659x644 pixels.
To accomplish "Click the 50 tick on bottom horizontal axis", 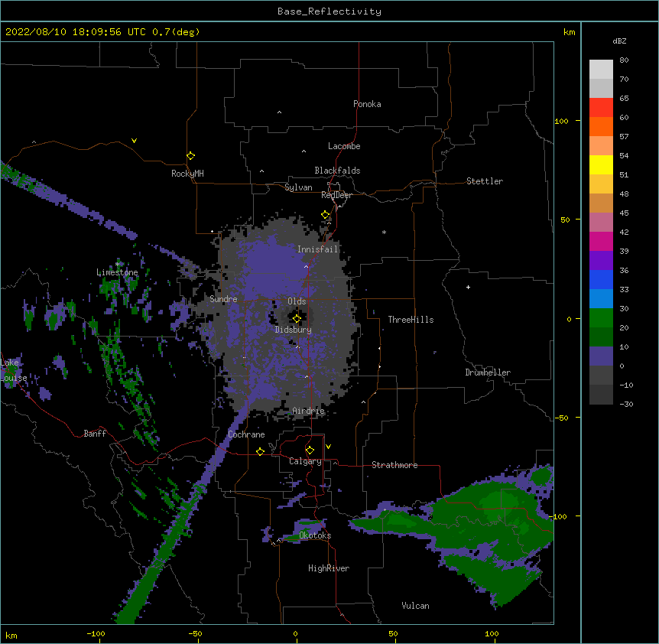I will tap(393, 633).
